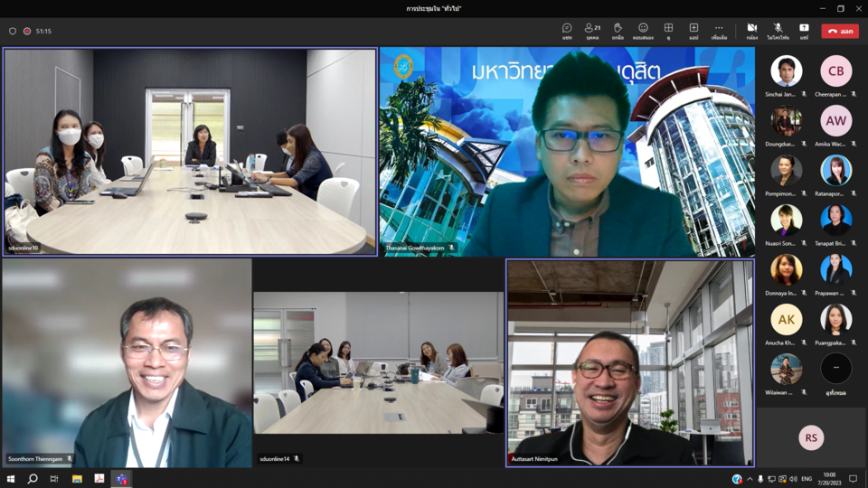
Task: Open the reactions emoji menu
Action: pos(643,31)
